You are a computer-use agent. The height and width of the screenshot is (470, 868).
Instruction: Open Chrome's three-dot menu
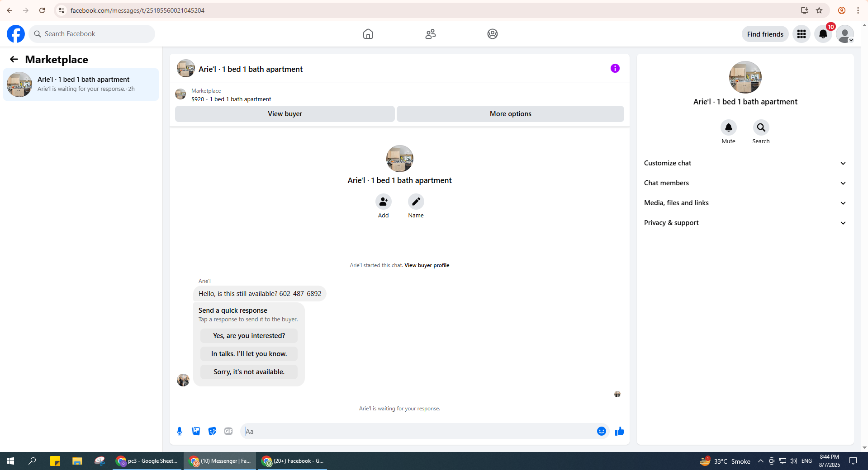click(x=858, y=10)
